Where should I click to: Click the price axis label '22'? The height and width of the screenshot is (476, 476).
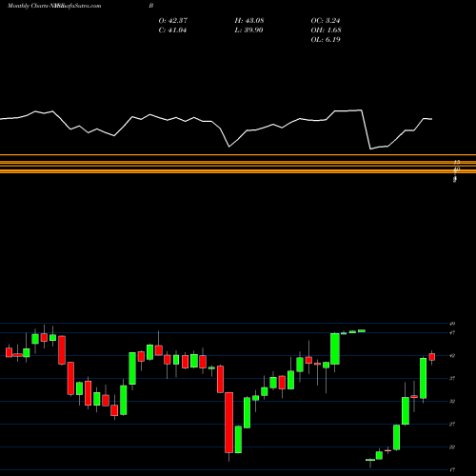(452, 446)
